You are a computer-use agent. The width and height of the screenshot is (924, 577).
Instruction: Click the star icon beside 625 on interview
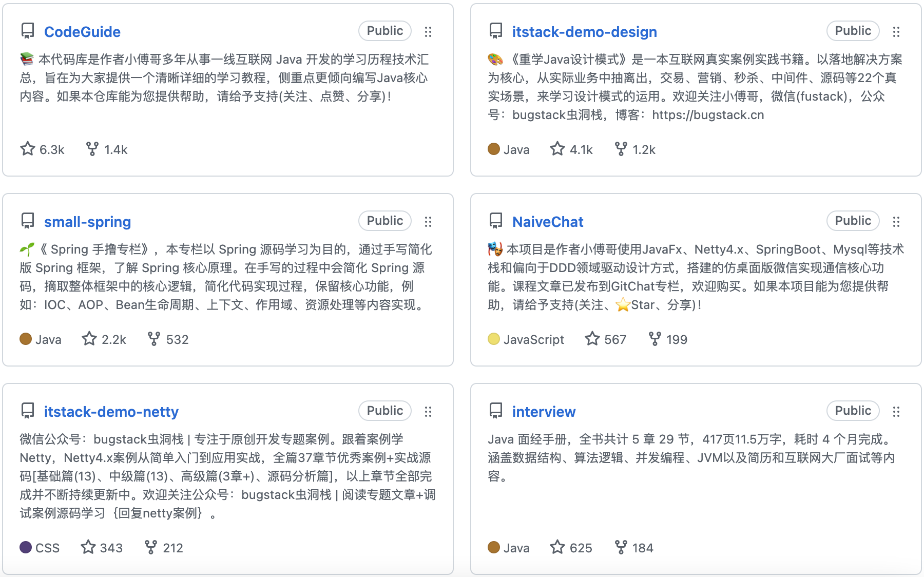pyautogui.click(x=557, y=547)
